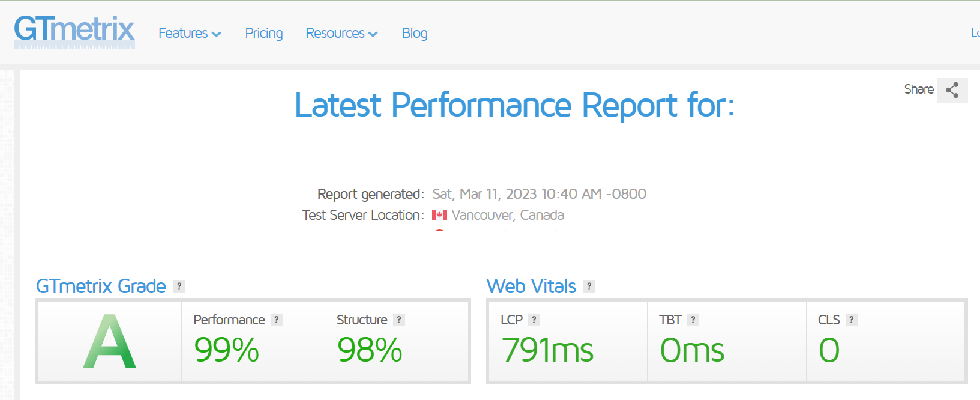Viewport: 980px width, 400px height.
Task: Open the Features dropdown menu
Action: (x=190, y=33)
